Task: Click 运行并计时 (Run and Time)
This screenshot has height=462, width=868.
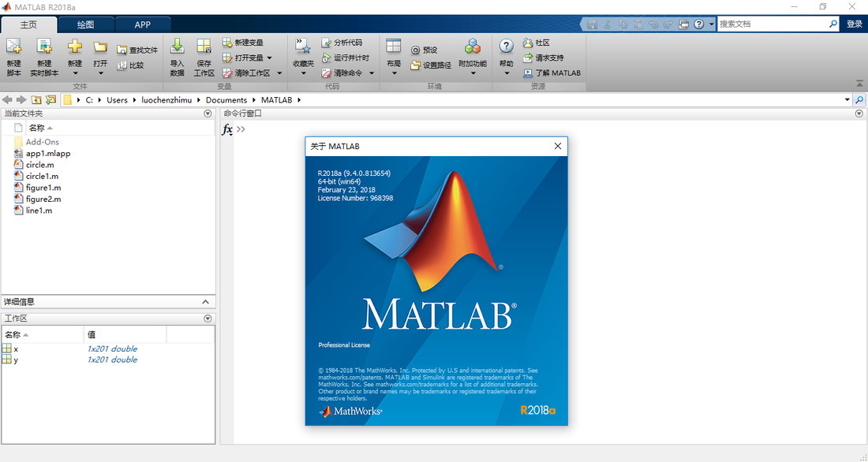Action: coord(345,58)
